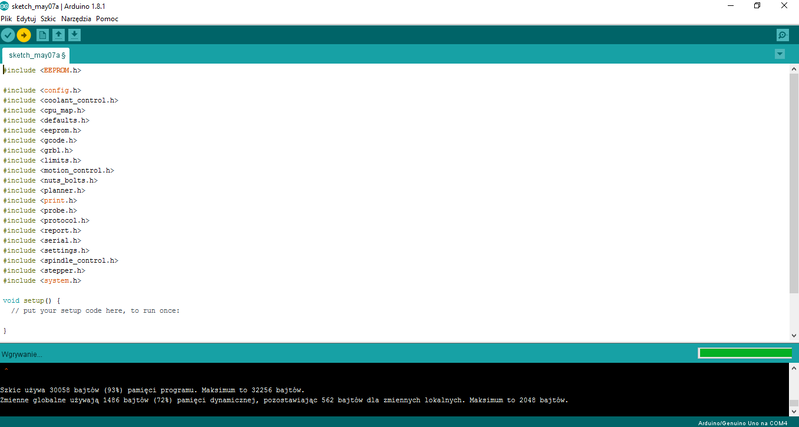This screenshot has width=799, height=427.
Task: Click the 'Wgrywanie...' status message
Action: click(x=21, y=354)
